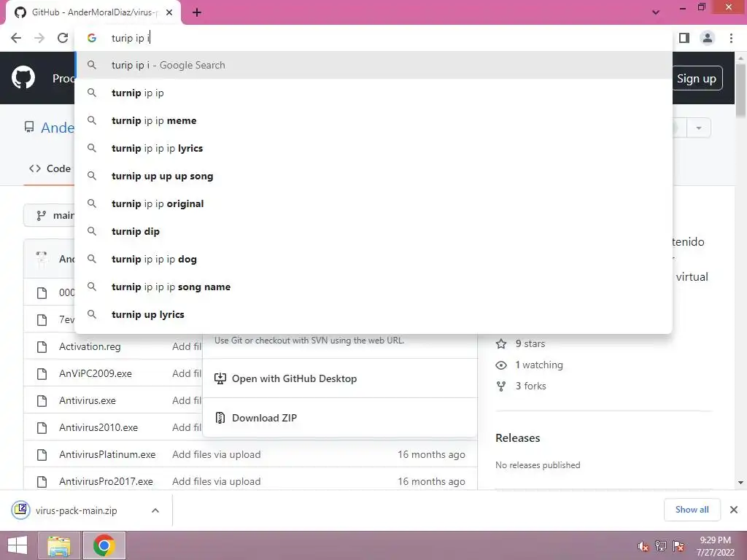This screenshot has height=560, width=747.
Task: Toggle the browser side panel icon
Action: point(684,38)
